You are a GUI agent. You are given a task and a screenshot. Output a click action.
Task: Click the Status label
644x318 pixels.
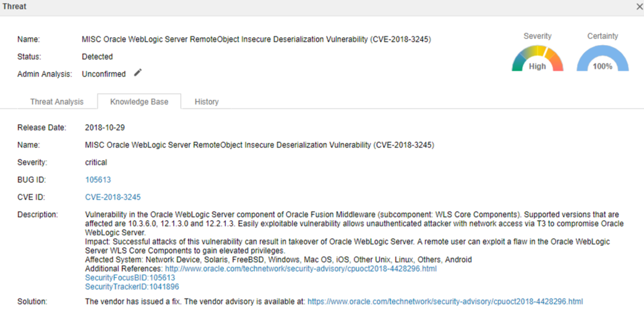click(x=29, y=57)
